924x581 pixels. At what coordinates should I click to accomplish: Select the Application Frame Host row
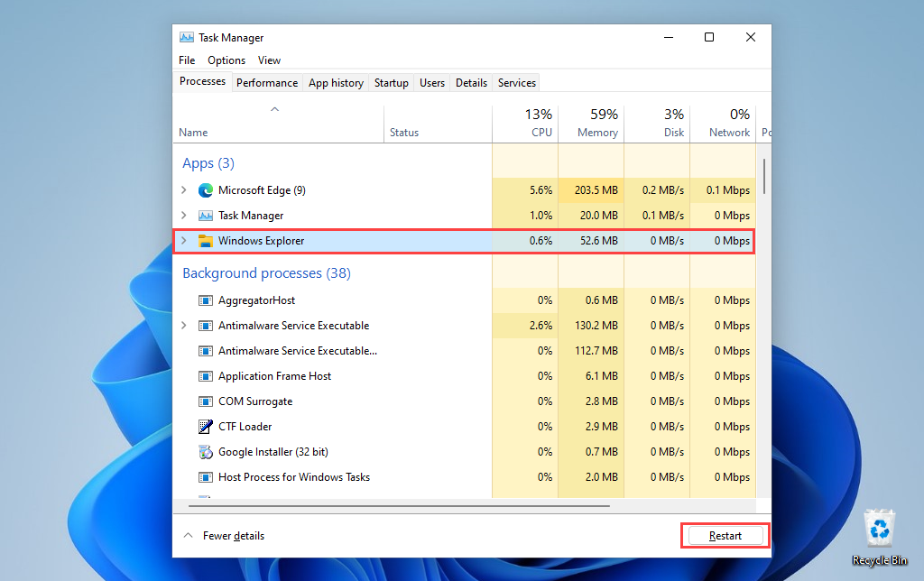[x=274, y=376]
